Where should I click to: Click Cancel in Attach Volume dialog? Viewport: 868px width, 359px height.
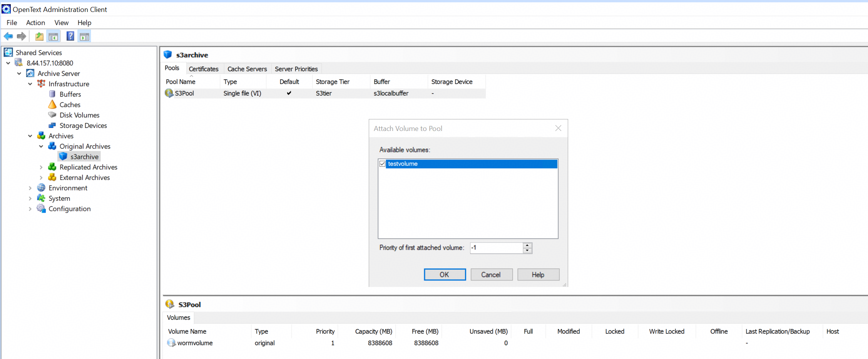[491, 274]
